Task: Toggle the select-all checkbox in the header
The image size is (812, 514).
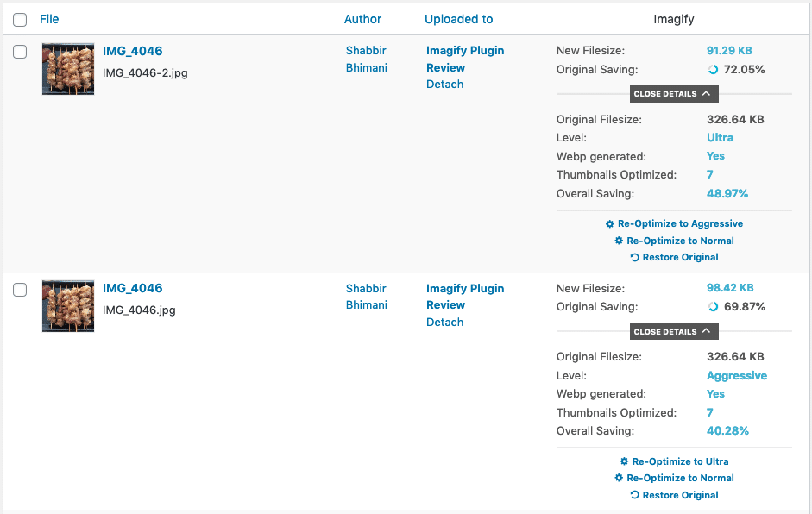Action: tap(20, 20)
